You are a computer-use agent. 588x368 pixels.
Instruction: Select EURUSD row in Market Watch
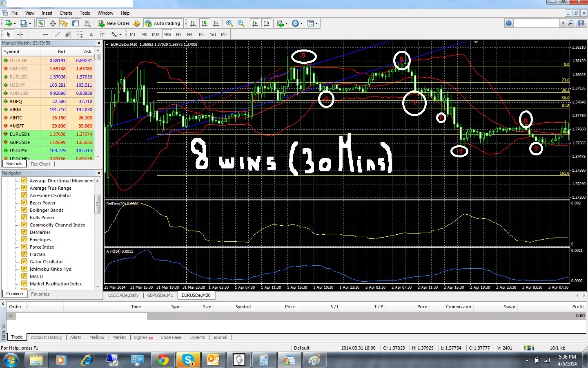click(47, 77)
